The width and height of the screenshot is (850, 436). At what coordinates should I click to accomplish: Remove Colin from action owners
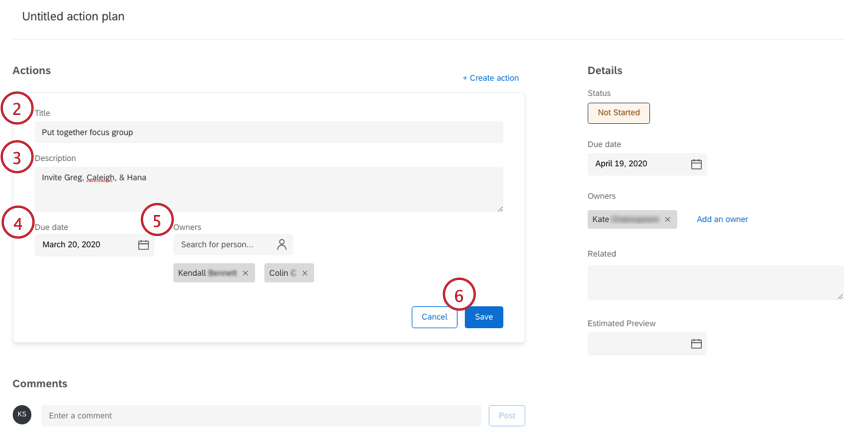pos(305,273)
